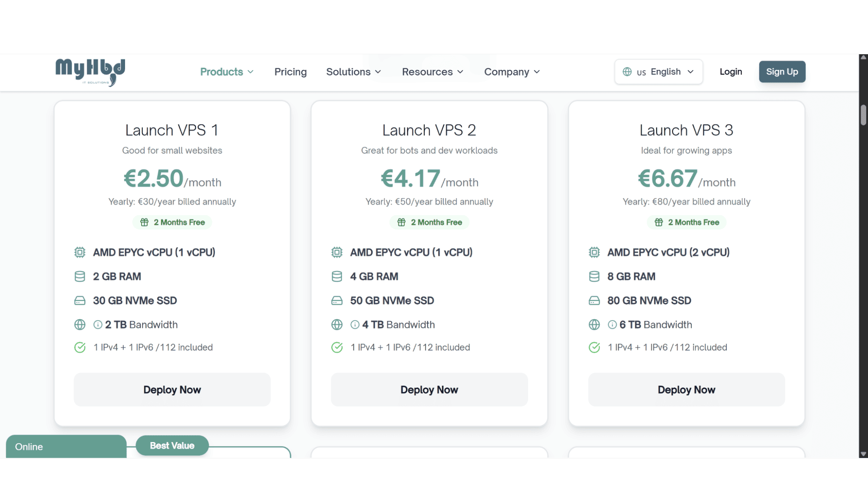Viewport: 868px width, 488px height.
Task: Click '1 IPv4 + 1 IPv6 /112 included' in VPS 2
Action: point(410,347)
